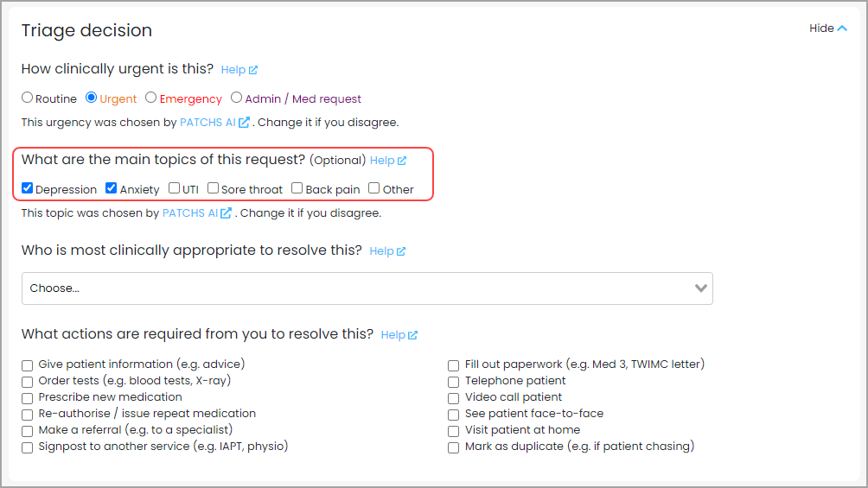Open PATCHS AI link under urgency options
Viewport: 868px width, 488px height.
pyautogui.click(x=207, y=123)
